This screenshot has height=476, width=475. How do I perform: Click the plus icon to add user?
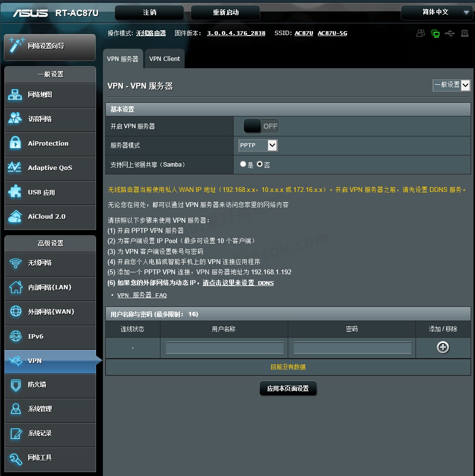pos(443,347)
